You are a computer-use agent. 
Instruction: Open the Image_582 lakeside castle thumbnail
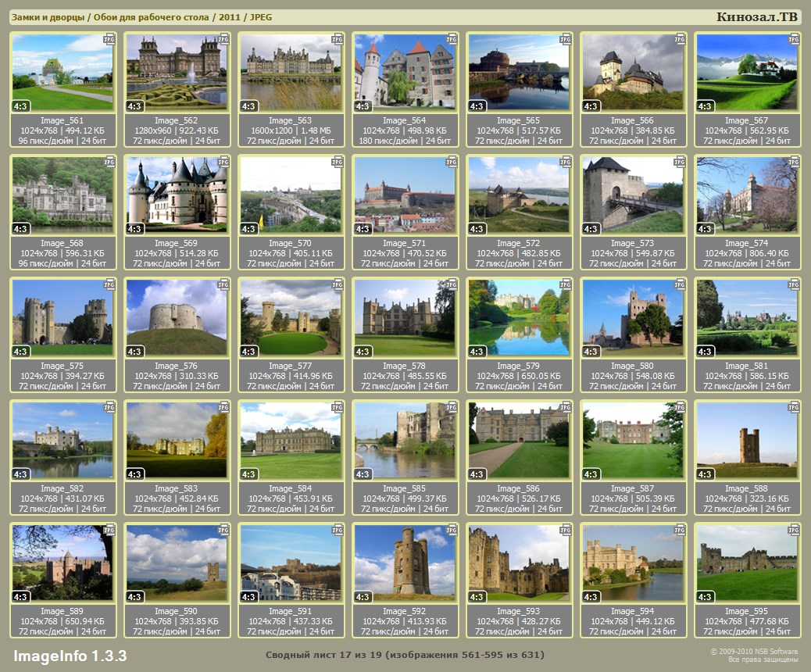[x=63, y=440]
